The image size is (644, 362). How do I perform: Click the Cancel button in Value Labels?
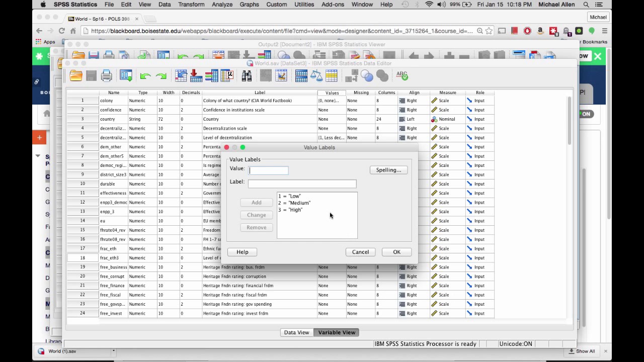click(360, 252)
